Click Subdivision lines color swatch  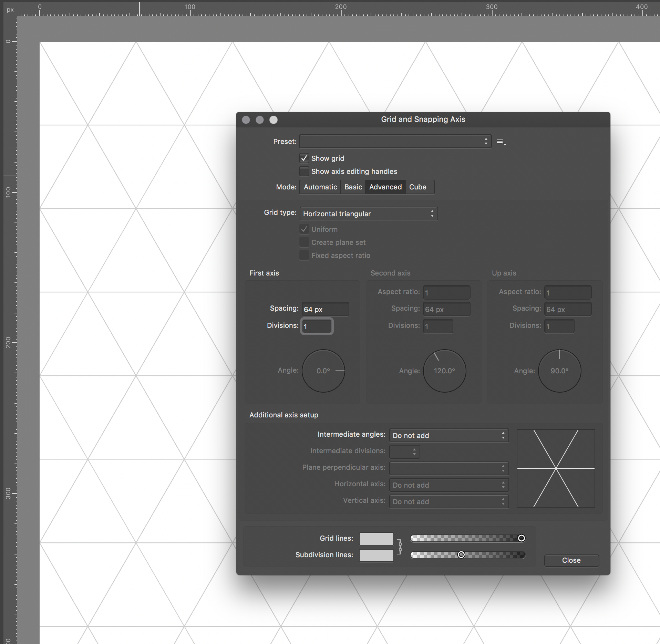pos(376,555)
